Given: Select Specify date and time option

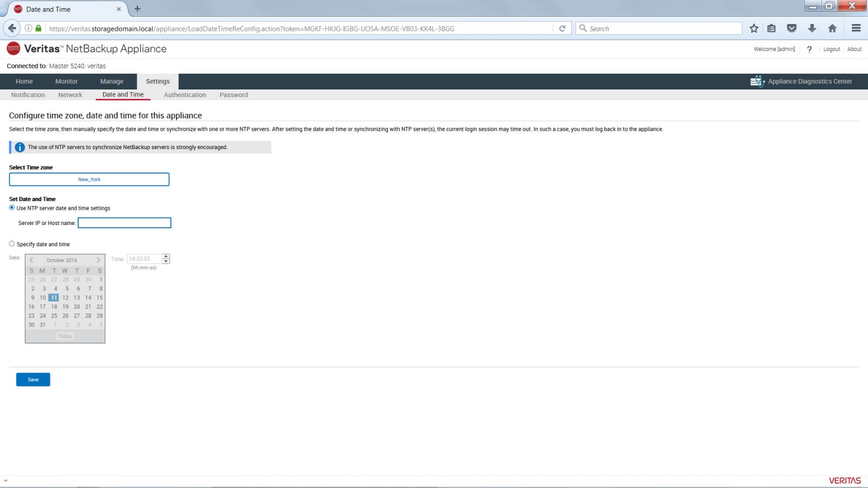Looking at the screenshot, I should [12, 244].
